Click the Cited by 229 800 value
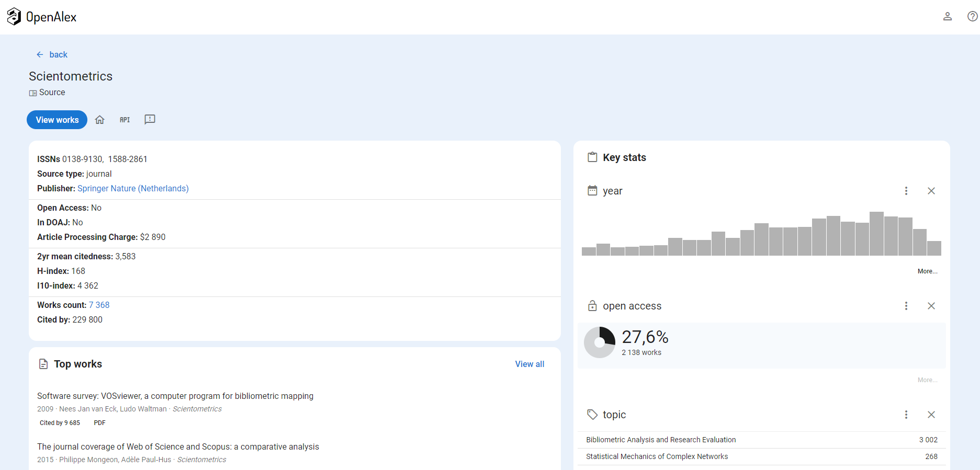 [x=87, y=319]
